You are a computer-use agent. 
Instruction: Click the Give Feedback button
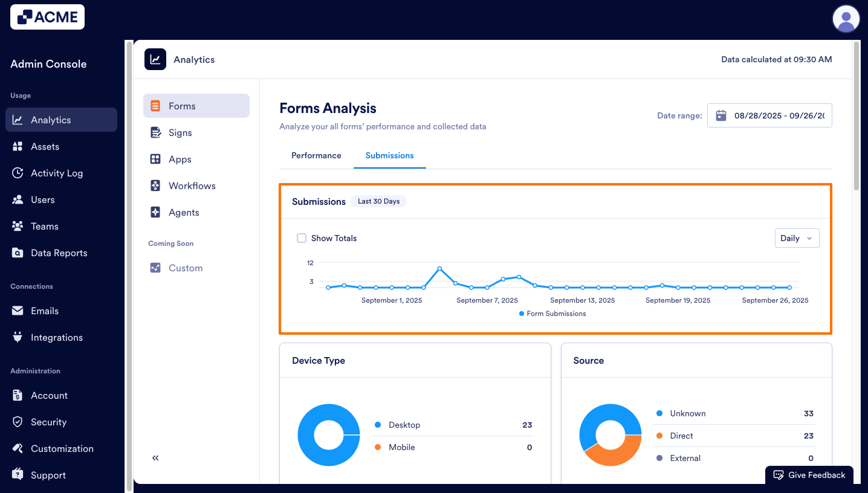tap(809, 475)
